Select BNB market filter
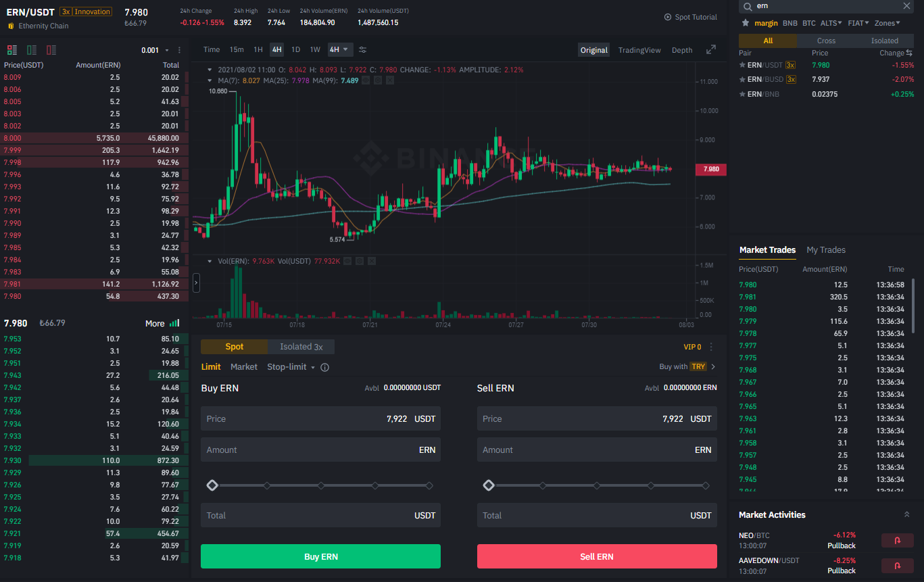The height and width of the screenshot is (582, 924). coord(790,23)
